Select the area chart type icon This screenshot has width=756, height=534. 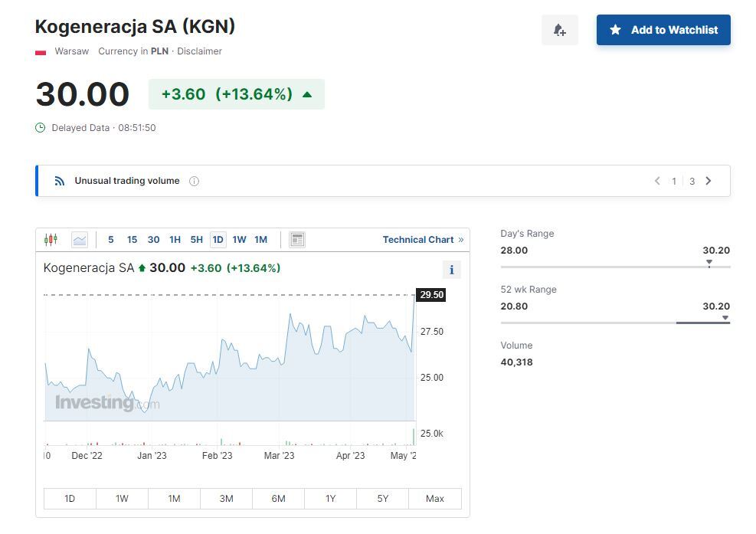(x=80, y=240)
